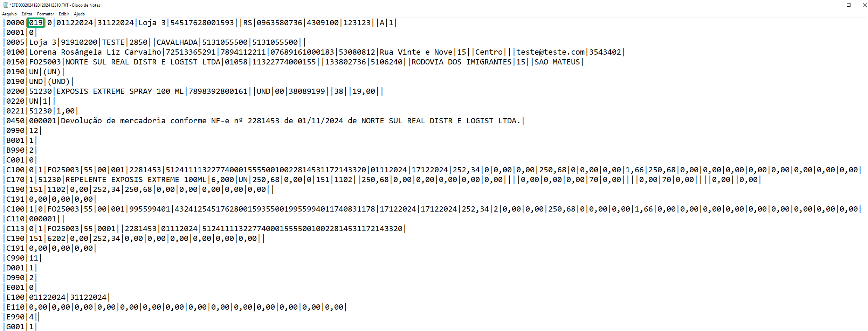Open the Exibir menu
This screenshot has height=331, width=868.
(64, 14)
